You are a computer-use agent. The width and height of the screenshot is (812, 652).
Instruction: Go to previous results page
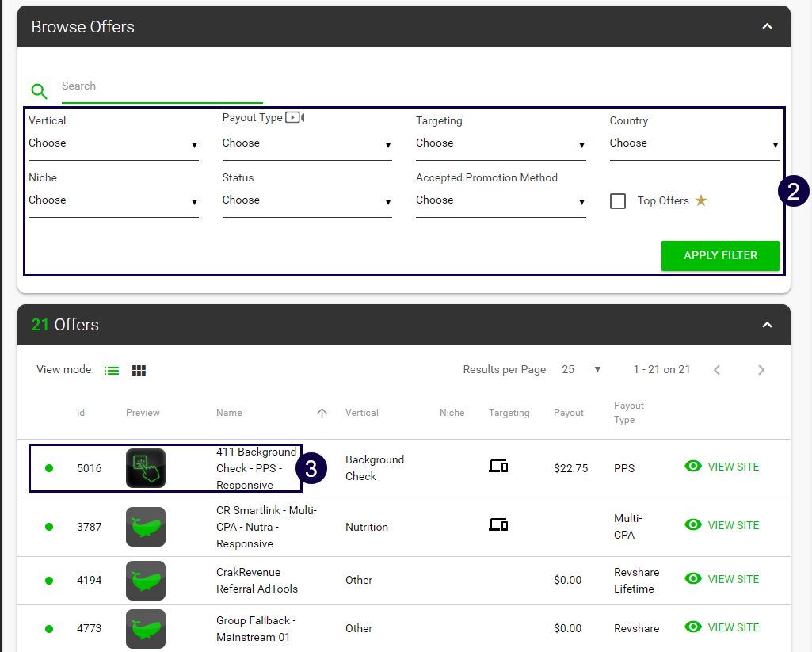tap(717, 370)
